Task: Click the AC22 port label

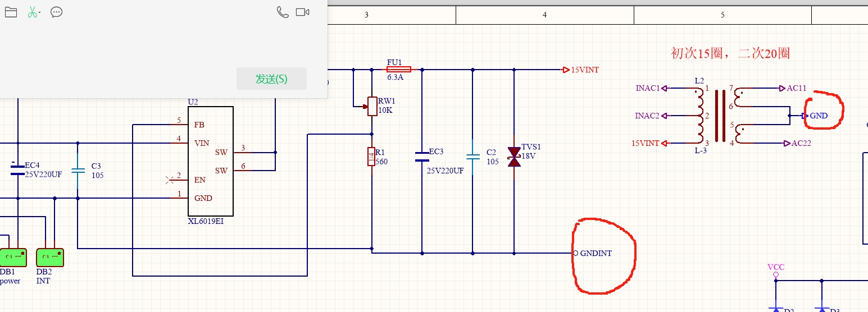Action: click(x=801, y=143)
